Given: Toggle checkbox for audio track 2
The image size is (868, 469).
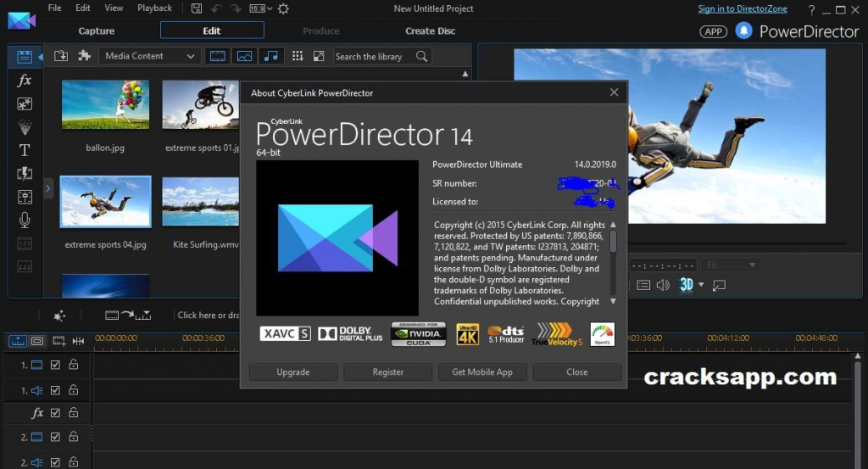Looking at the screenshot, I should [55, 462].
